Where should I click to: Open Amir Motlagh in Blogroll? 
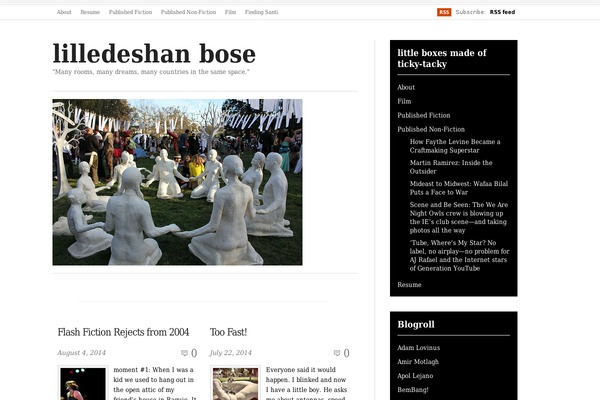(418, 362)
